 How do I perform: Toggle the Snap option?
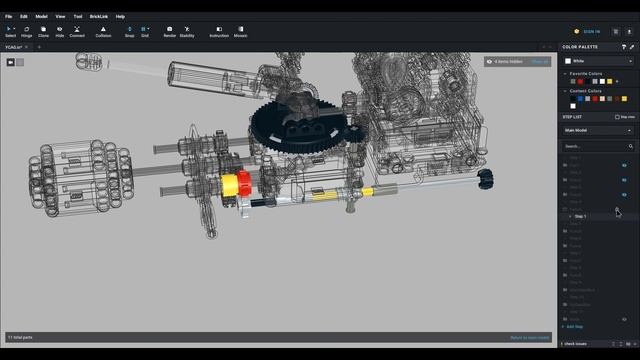point(129,31)
